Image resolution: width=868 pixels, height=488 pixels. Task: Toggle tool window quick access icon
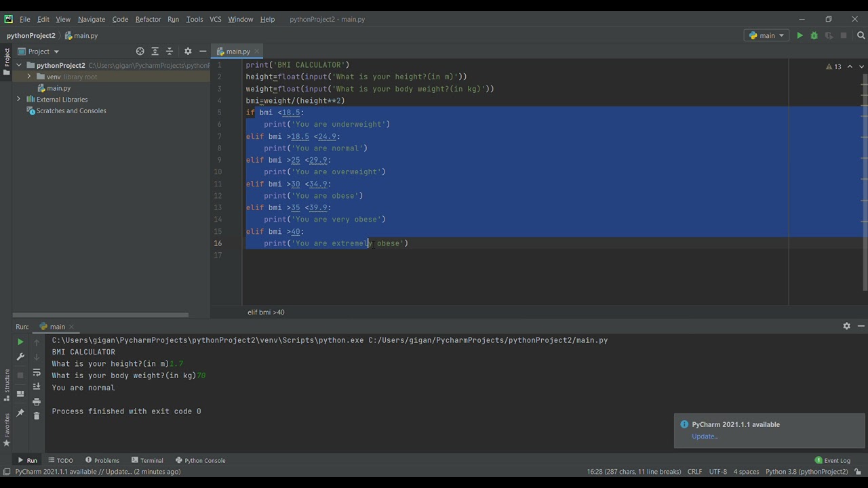(x=6, y=472)
